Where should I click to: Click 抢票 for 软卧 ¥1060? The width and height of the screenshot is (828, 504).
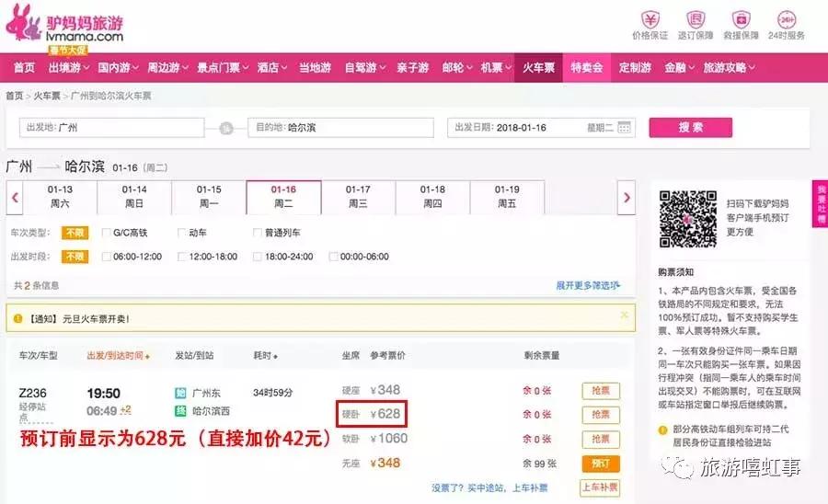601,439
